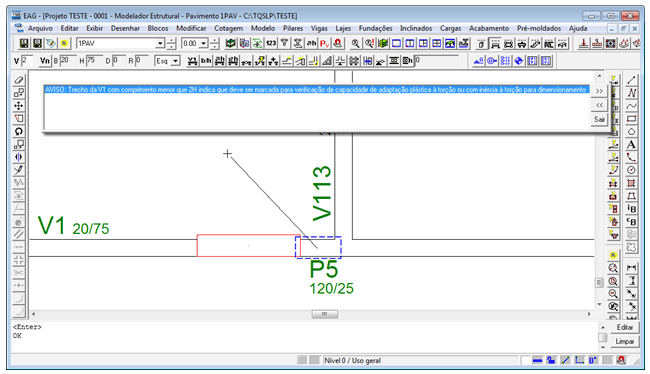This screenshot has height=374, width=650.
Task: Open the Fundações menu
Action: coord(375,28)
